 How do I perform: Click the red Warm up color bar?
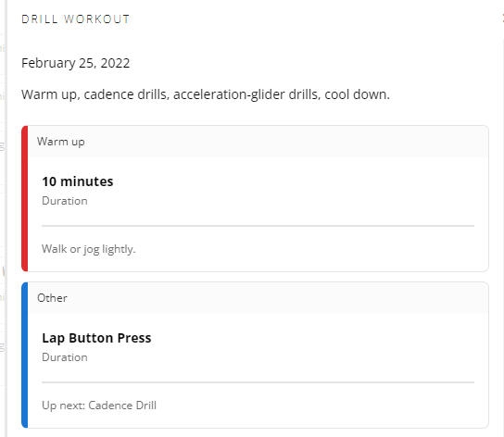24,198
